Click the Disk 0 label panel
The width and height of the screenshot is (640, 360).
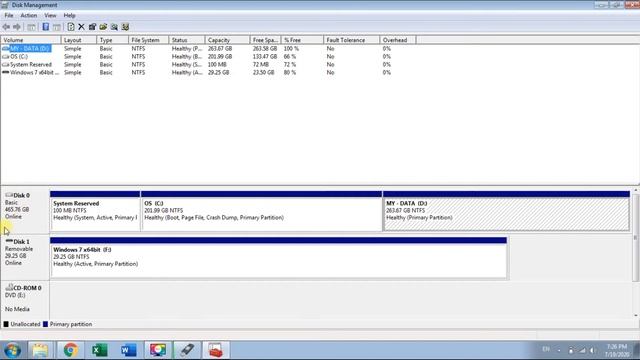[25, 210]
